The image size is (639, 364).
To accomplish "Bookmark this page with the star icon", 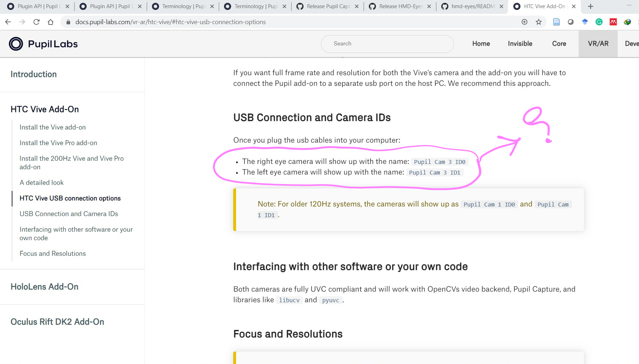I will point(539,22).
